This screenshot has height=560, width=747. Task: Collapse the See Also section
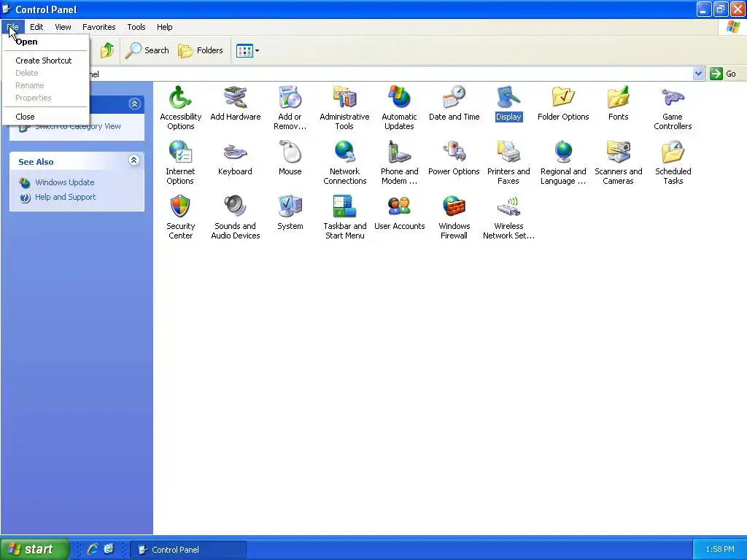point(134,160)
